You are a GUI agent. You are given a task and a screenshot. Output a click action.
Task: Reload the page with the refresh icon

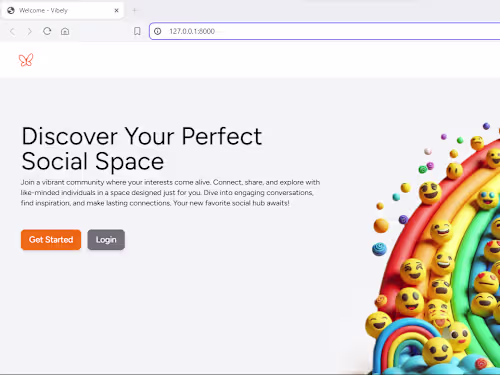(47, 31)
